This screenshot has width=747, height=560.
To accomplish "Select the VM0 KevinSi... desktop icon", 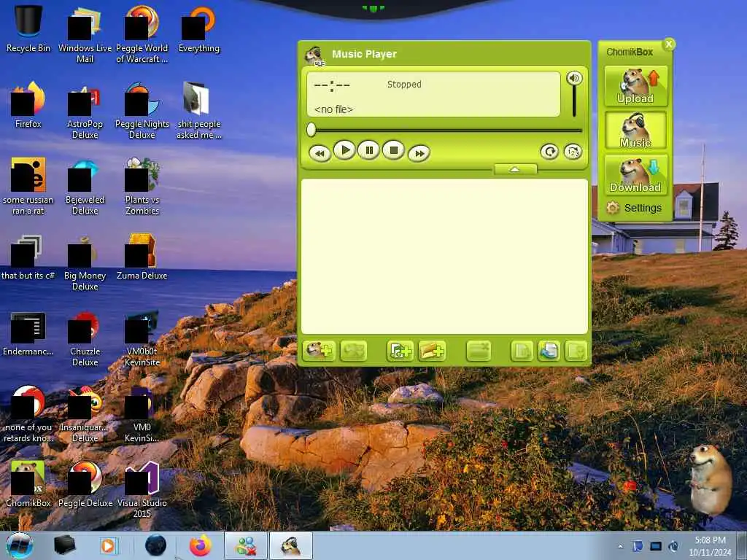I will click(142, 413).
